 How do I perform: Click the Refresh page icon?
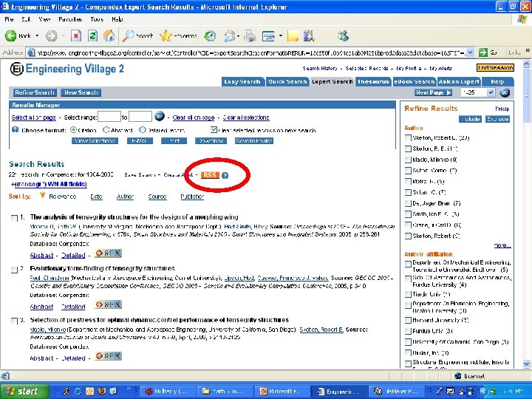(92, 35)
